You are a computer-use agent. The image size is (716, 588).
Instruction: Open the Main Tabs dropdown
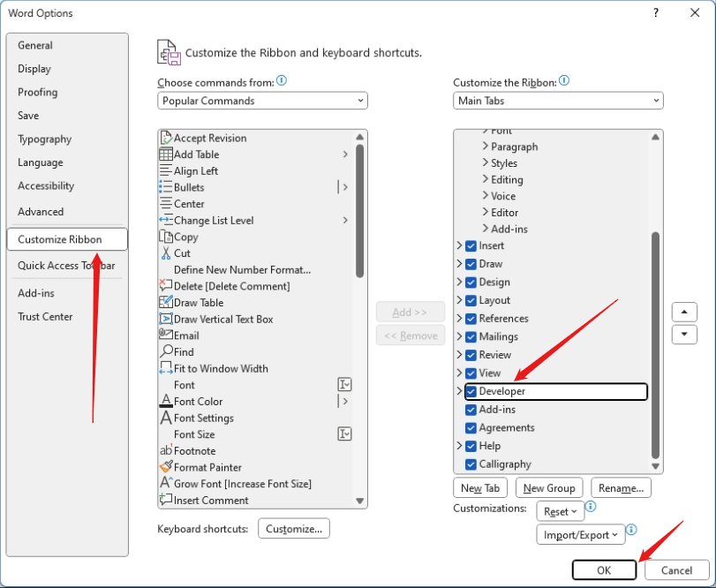tap(558, 101)
